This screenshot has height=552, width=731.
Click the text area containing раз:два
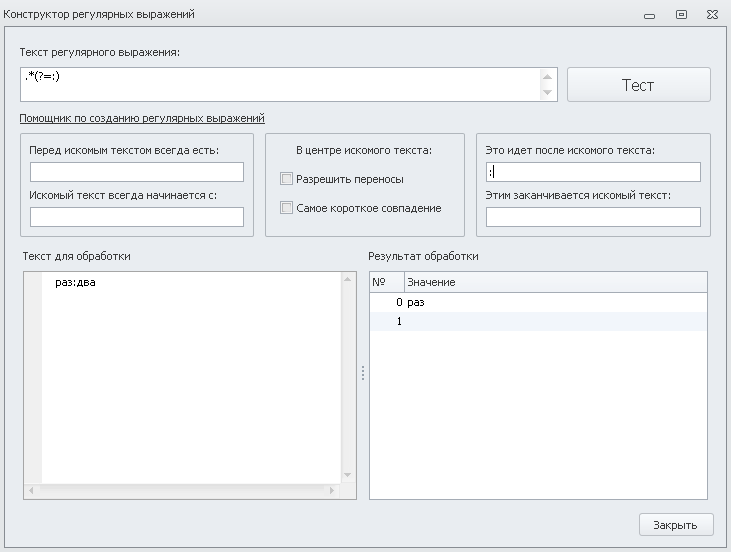(x=191, y=378)
